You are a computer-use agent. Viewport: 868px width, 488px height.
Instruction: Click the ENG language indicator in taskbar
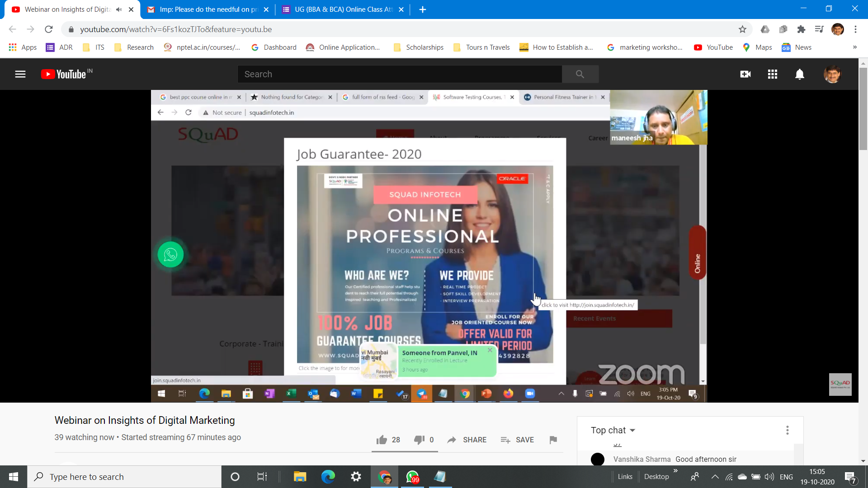click(787, 477)
